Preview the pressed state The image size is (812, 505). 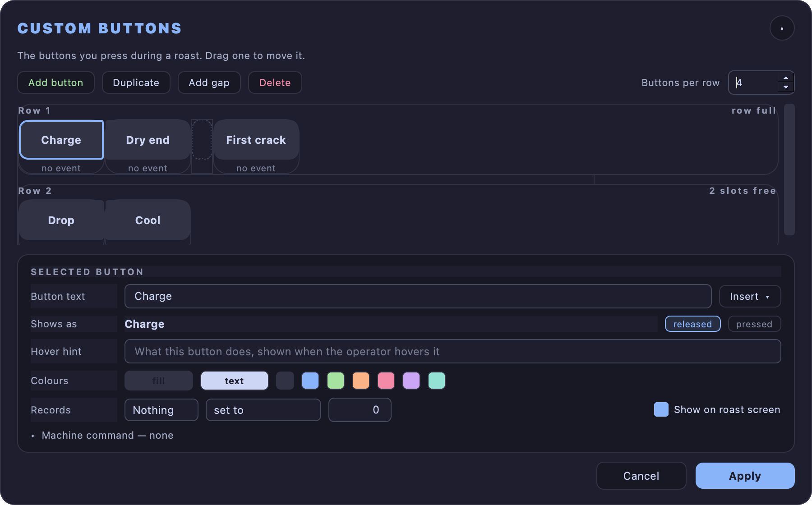coord(754,324)
